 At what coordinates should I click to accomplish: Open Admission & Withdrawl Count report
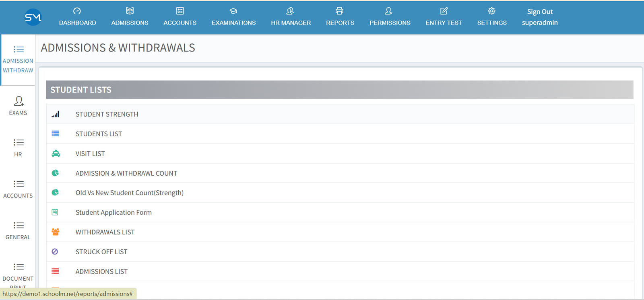[x=126, y=173]
